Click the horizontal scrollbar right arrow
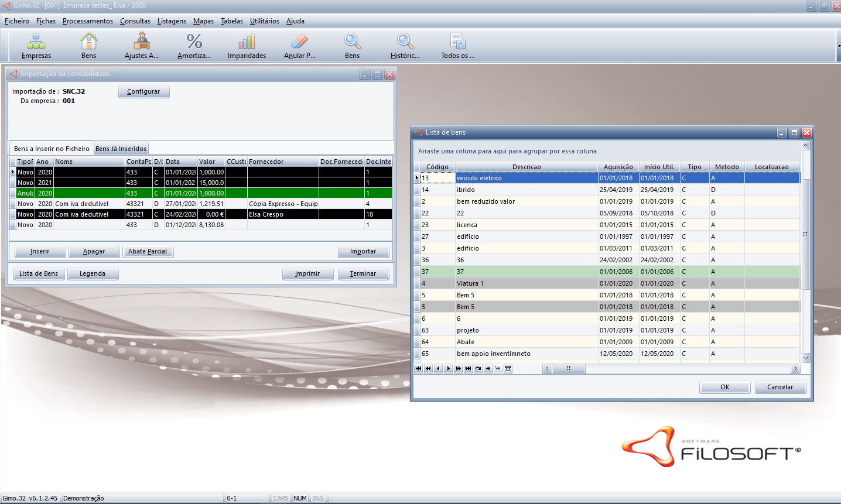841x504 pixels. coord(795,369)
